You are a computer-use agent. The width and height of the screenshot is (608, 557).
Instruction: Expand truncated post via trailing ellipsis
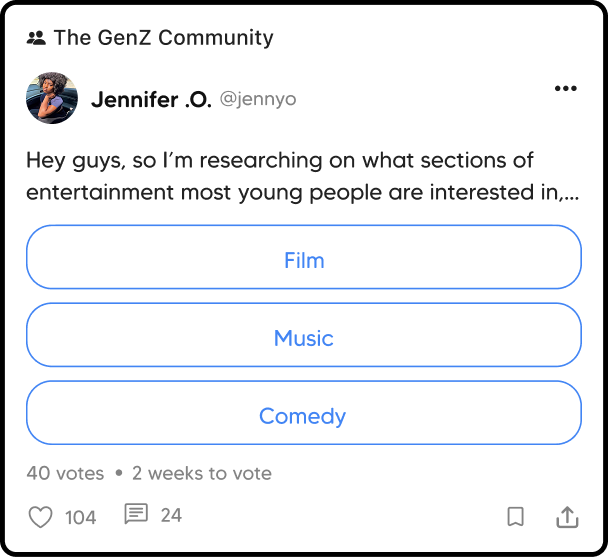572,192
